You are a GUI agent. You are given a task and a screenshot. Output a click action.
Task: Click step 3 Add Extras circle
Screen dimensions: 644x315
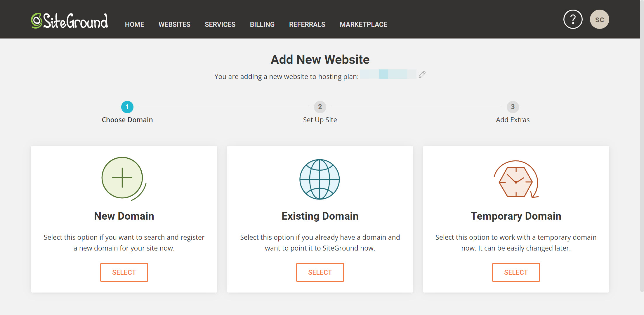513,107
